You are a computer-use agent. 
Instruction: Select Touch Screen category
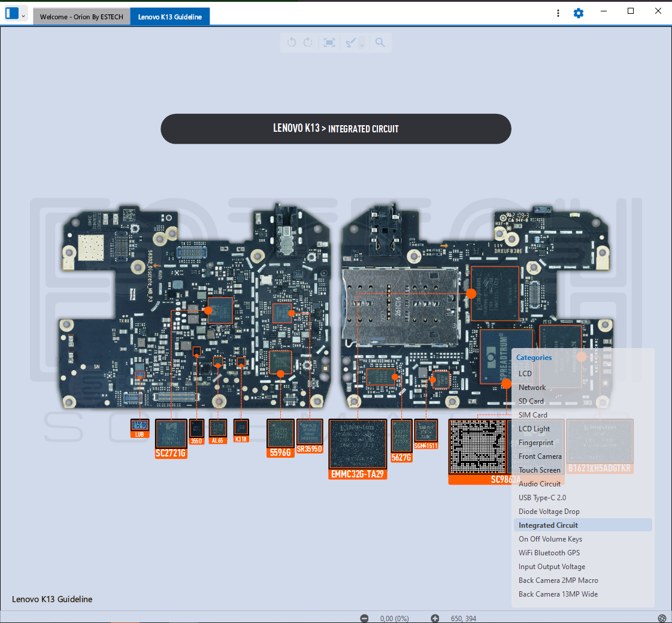(x=583, y=470)
